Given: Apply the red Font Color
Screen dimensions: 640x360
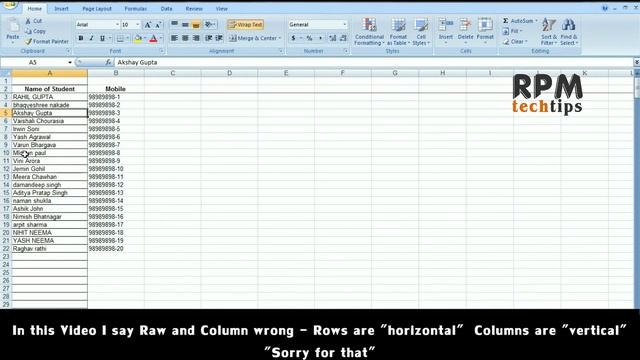Looking at the screenshot, I should point(153,38).
